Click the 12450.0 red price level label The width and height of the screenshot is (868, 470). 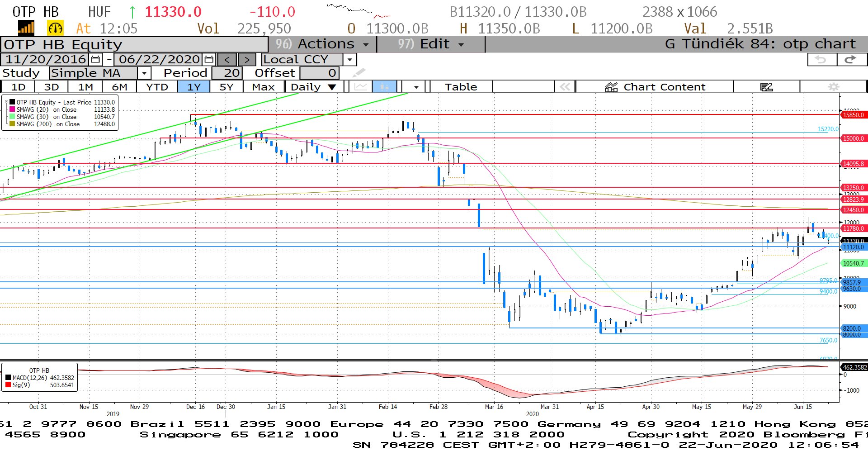(x=854, y=210)
